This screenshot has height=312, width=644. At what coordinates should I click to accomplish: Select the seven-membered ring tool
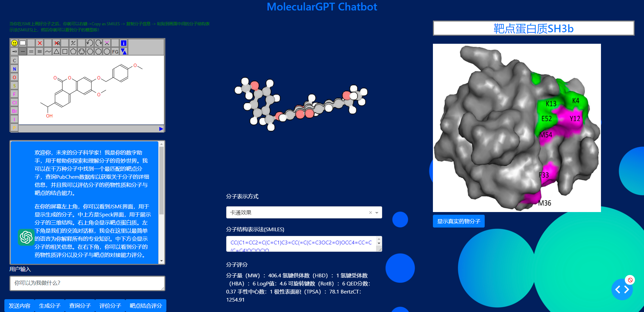(98, 51)
